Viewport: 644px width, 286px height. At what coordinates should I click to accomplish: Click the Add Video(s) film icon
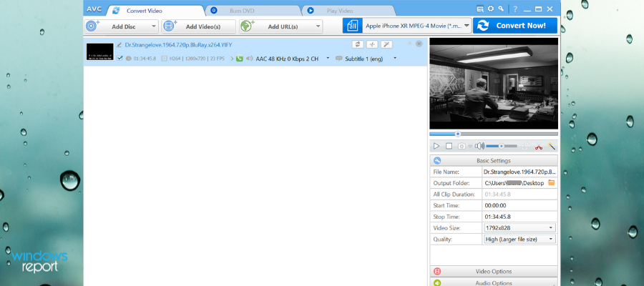(170, 26)
